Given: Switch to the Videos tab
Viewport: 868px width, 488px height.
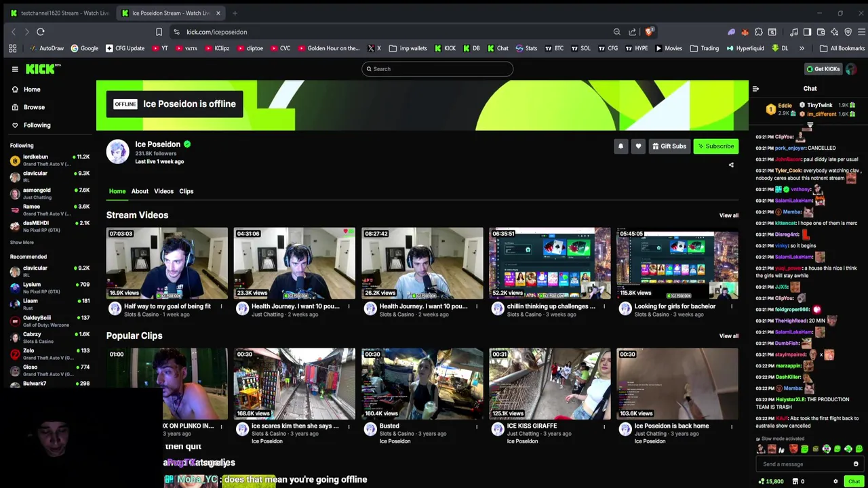Looking at the screenshot, I should pyautogui.click(x=163, y=191).
